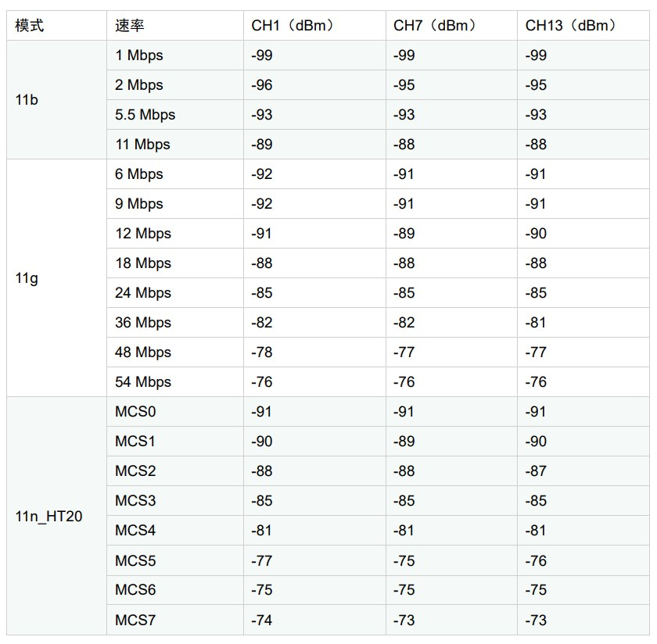
Task: Select the 1 Mbps rate cell
Action: (175, 55)
